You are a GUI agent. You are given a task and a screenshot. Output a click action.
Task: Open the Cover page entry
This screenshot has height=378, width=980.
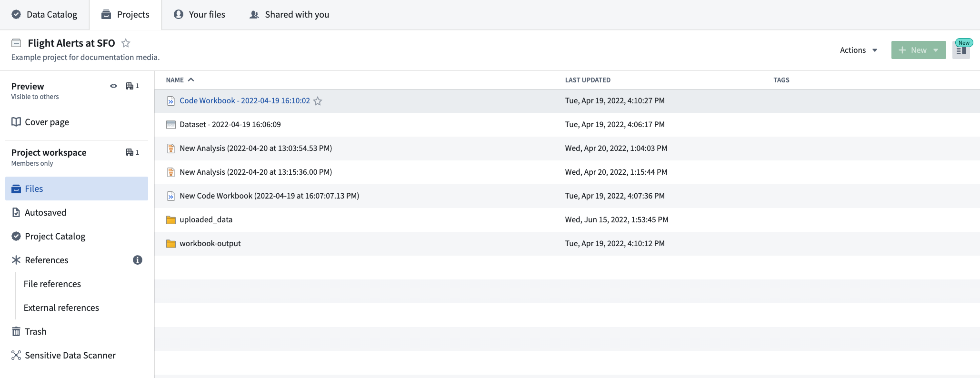(77, 122)
